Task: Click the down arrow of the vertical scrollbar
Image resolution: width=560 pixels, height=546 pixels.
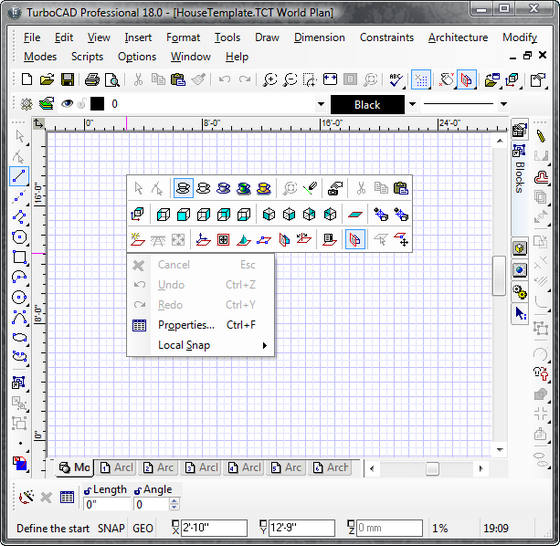Action: point(499,450)
